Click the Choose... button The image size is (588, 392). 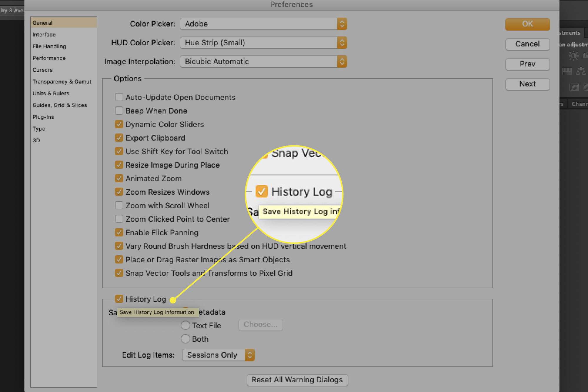260,325
